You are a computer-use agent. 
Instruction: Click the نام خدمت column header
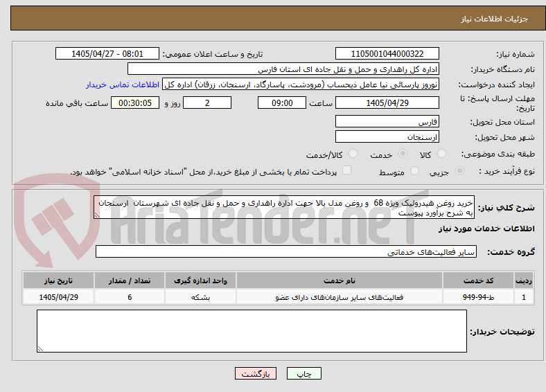pyautogui.click(x=340, y=280)
